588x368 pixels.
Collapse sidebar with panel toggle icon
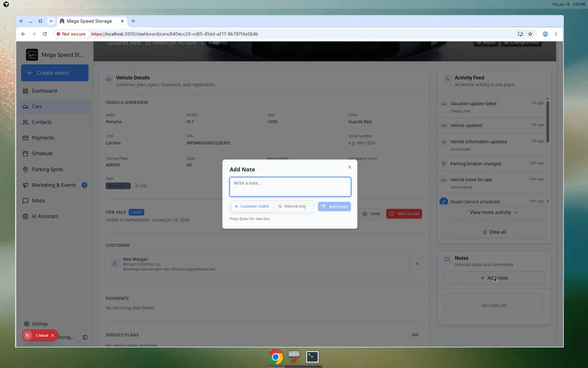coord(85,337)
